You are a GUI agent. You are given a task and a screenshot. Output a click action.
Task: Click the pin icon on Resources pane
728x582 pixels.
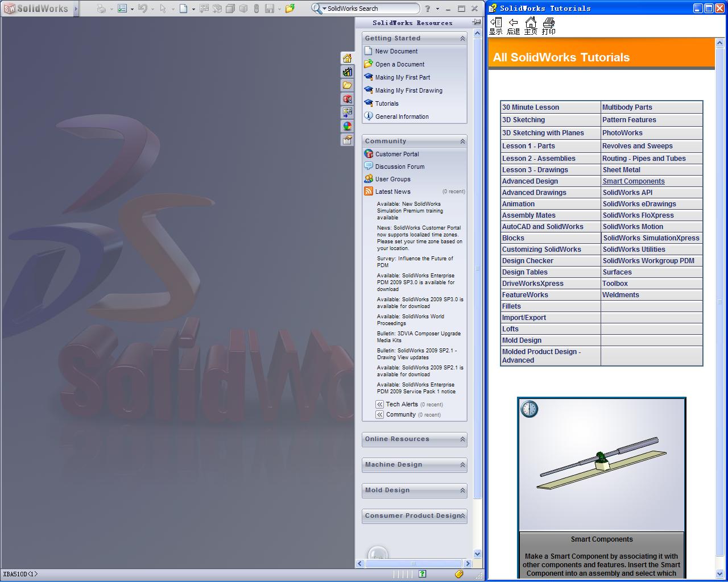(476, 22)
